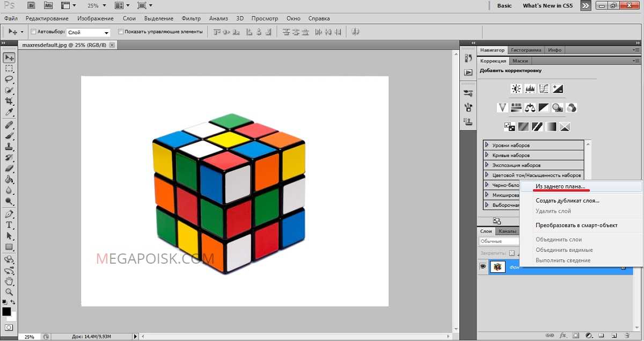The height and width of the screenshot is (341, 644).
Task: Click the Basic workspace button
Action: [504, 5]
